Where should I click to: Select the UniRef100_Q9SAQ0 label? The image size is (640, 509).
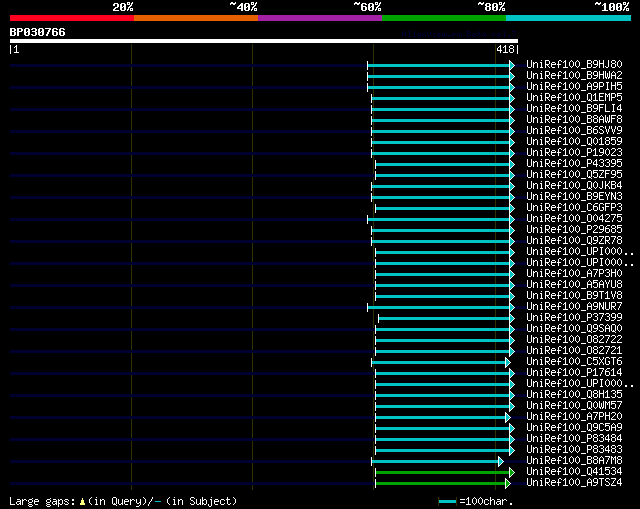pyautogui.click(x=574, y=329)
